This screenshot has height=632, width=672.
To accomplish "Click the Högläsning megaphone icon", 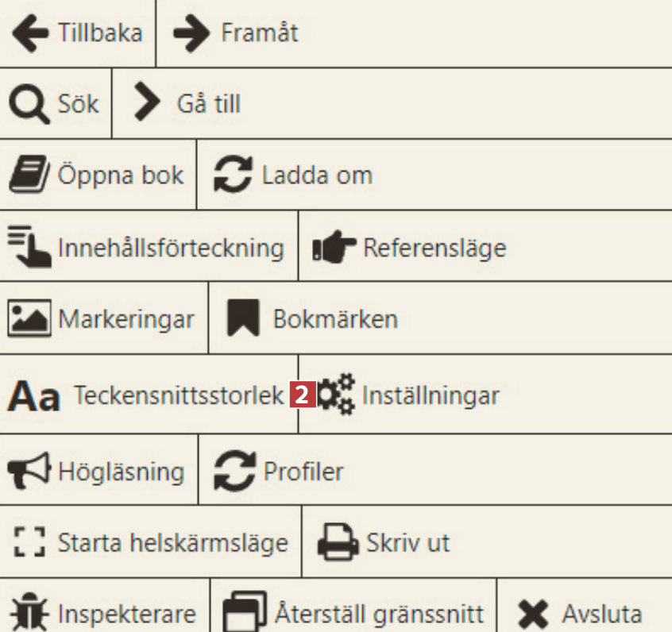I will click(29, 472).
